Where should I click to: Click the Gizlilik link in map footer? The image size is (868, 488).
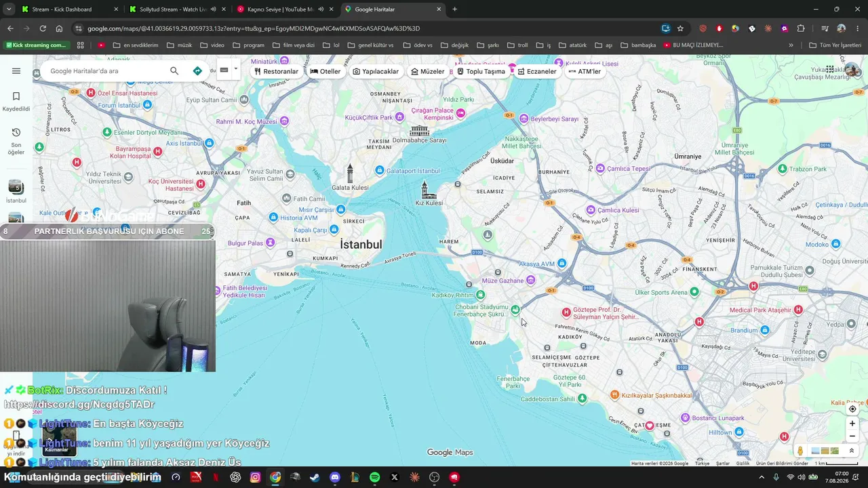tap(743, 464)
